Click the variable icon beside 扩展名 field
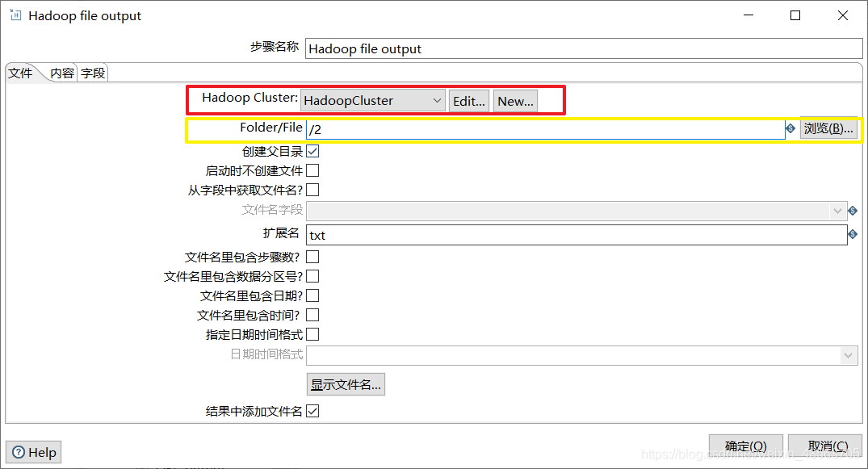The height and width of the screenshot is (469, 868). 853,234
